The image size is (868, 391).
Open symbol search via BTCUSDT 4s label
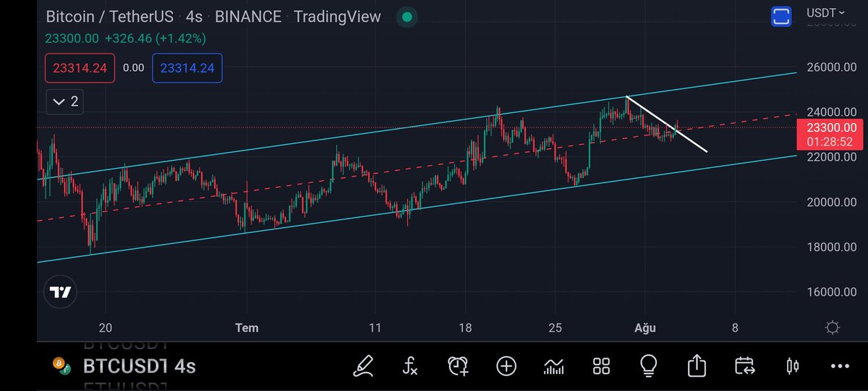140,366
